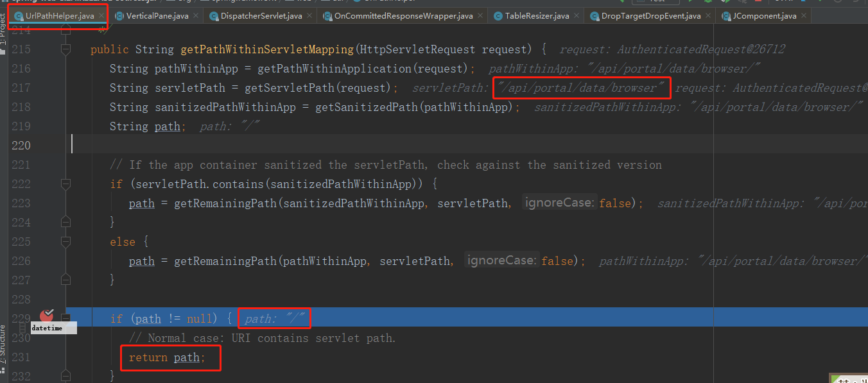Collapse the if block at line 222 using its fold arrow
The image size is (868, 383).
point(65,184)
